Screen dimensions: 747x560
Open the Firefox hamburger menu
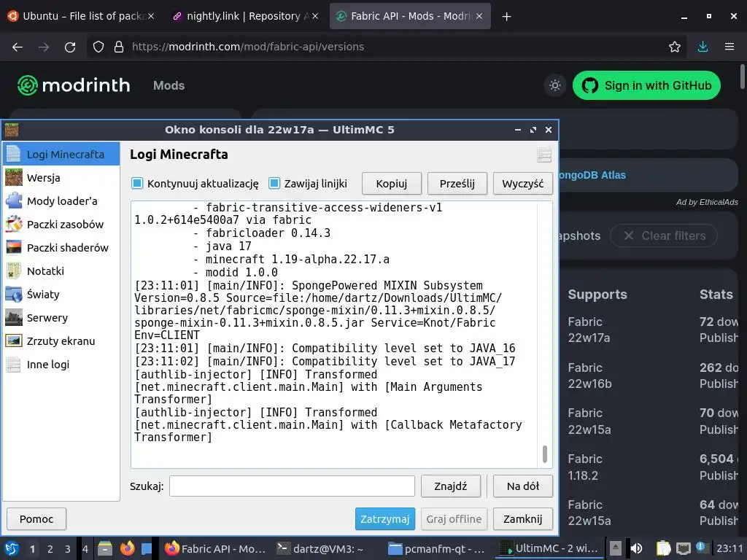pyautogui.click(x=729, y=47)
